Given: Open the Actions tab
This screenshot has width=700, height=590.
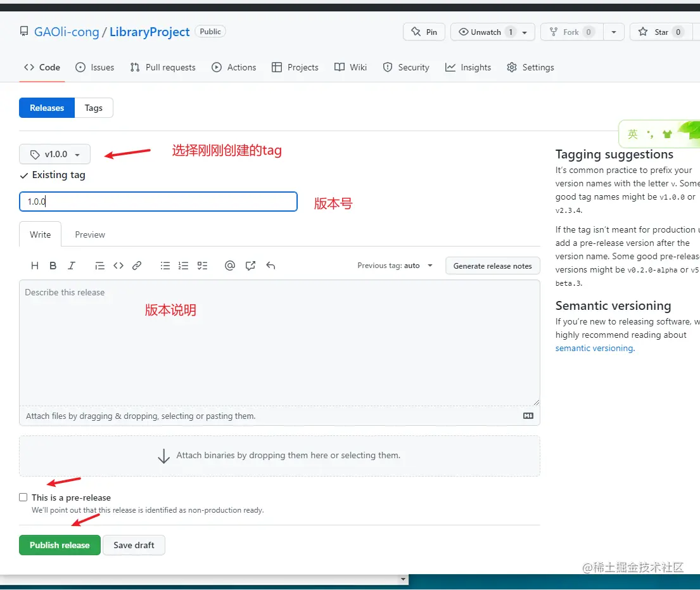Looking at the screenshot, I should [234, 67].
